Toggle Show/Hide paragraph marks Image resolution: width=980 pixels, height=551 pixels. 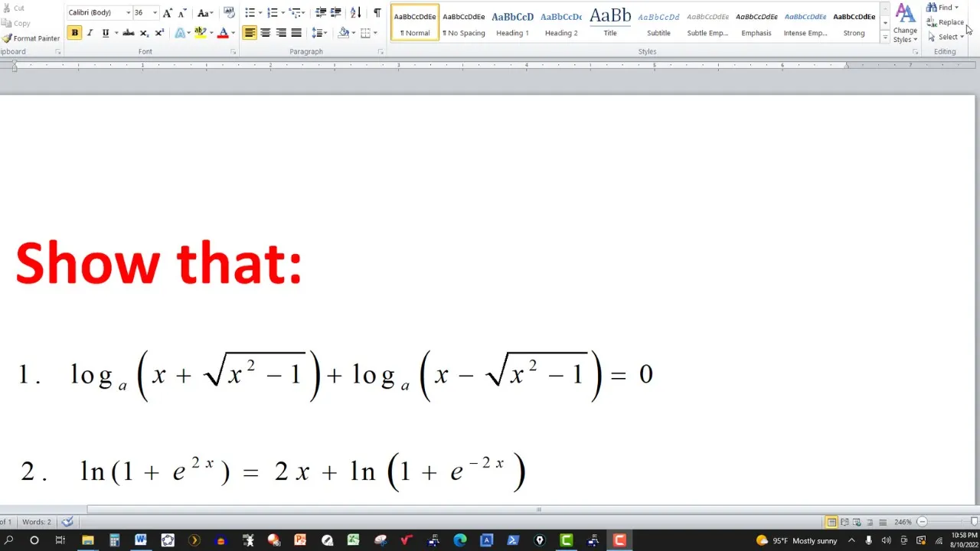tap(377, 13)
